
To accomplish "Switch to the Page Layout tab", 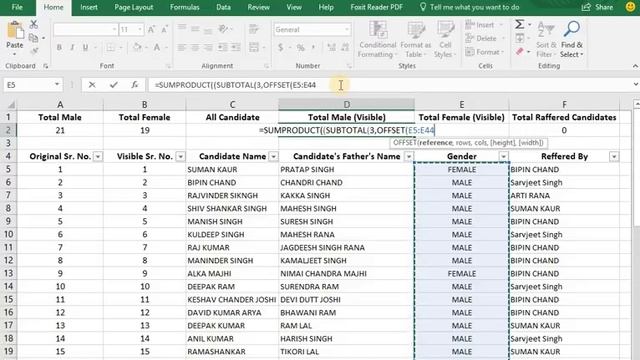I will [133, 7].
